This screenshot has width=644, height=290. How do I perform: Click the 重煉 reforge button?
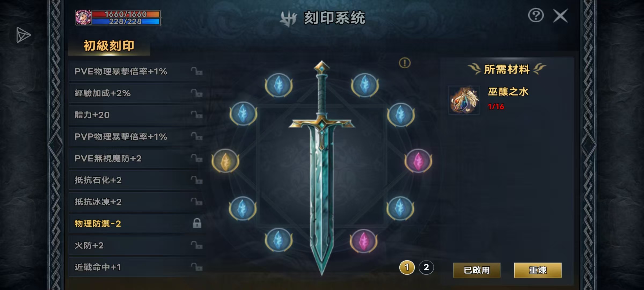[x=538, y=270]
